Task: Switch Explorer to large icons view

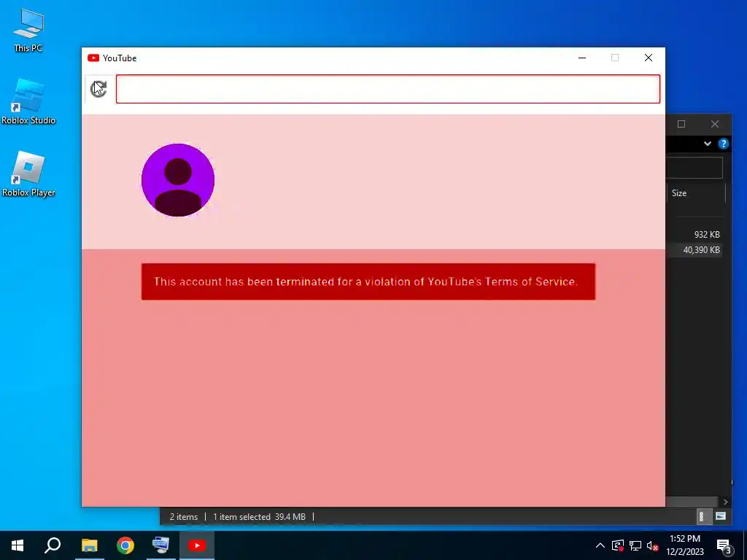Action: click(x=721, y=517)
